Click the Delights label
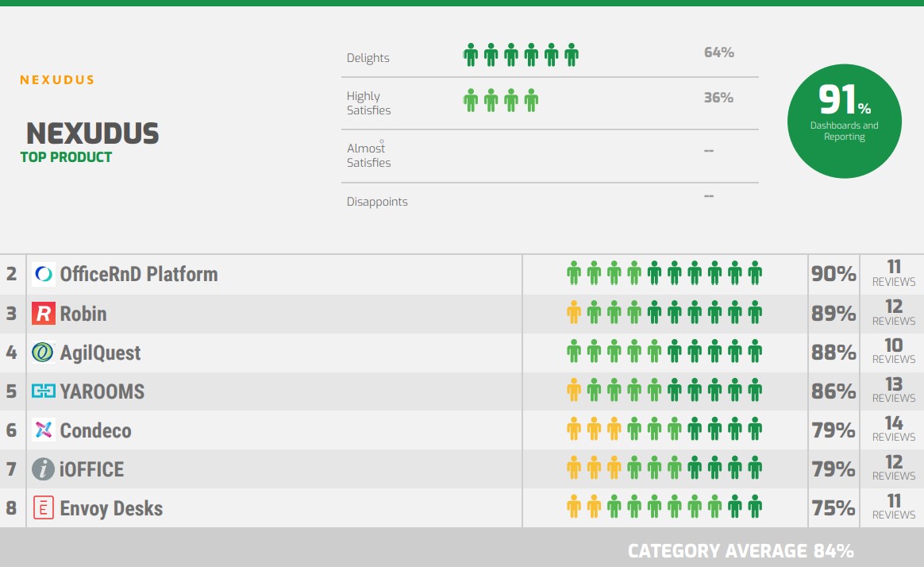The height and width of the screenshot is (567, 924). (368, 58)
